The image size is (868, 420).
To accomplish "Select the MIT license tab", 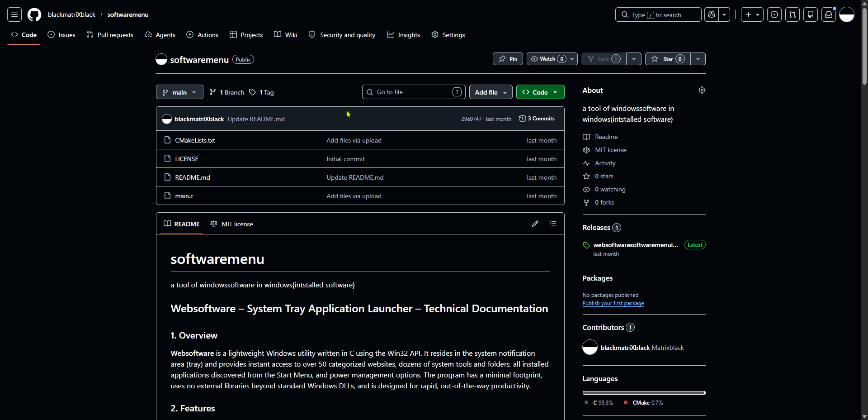I will [232, 224].
